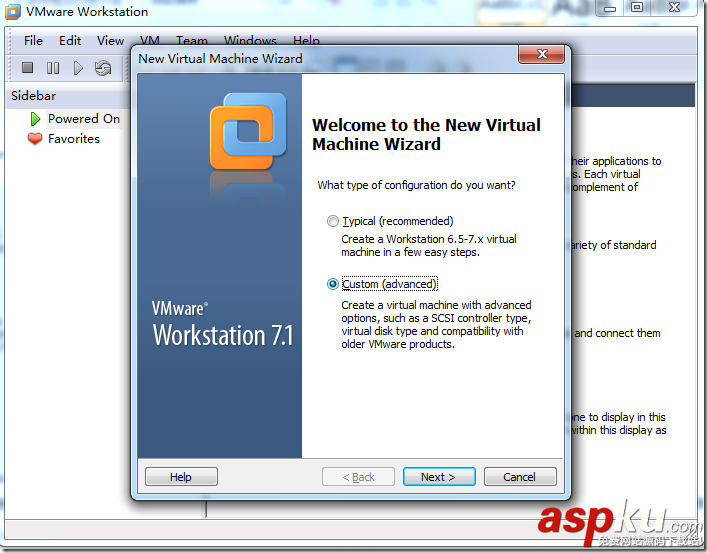708x553 pixels.
Task: Click the Cancel button in the wizard
Action: [520, 477]
